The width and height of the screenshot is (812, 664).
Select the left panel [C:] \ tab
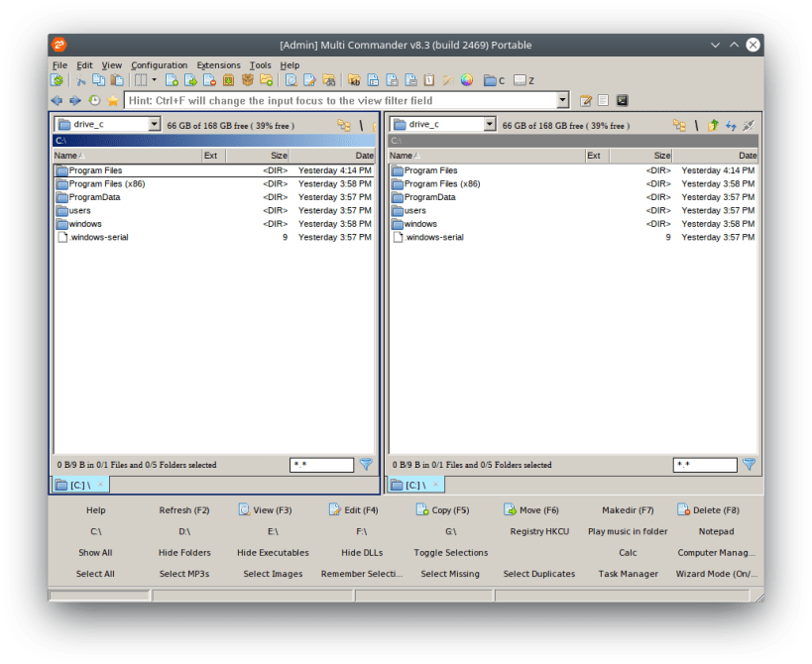click(x=80, y=485)
